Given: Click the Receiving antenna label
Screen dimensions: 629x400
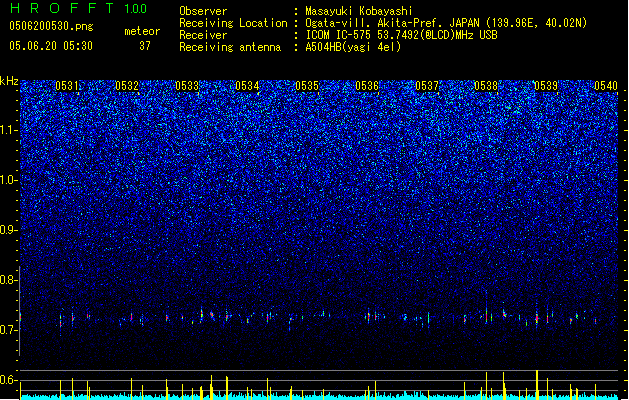Looking at the screenshot, I should 230,47.
